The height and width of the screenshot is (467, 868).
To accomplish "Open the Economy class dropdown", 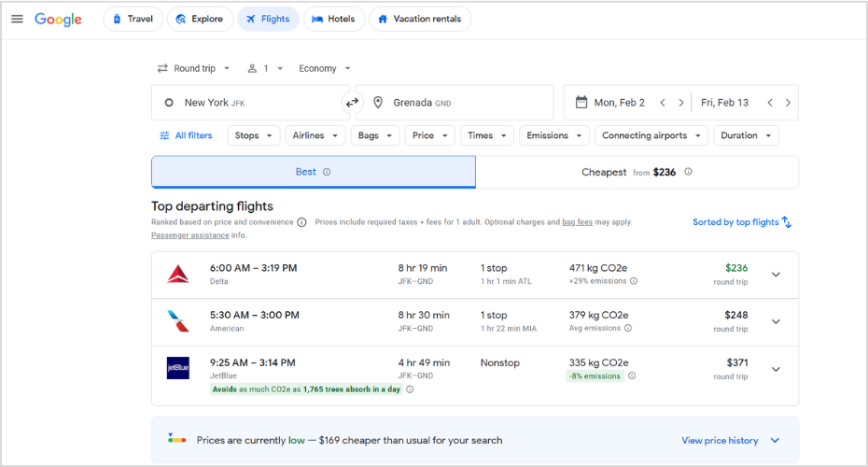I will (x=324, y=68).
